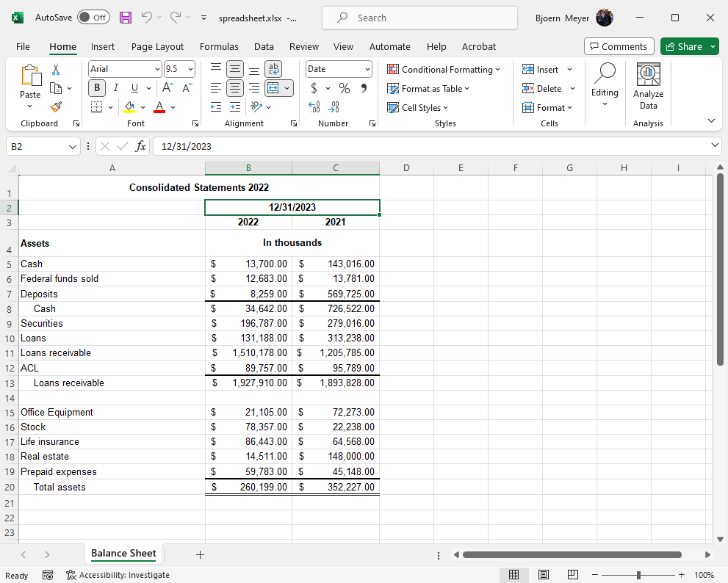Click the Comma Style icon

point(363,88)
